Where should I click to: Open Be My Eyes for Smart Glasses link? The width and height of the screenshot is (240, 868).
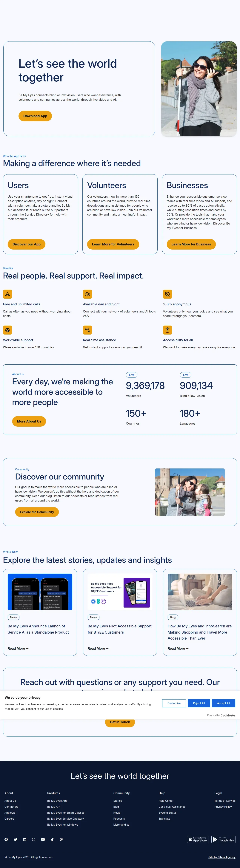point(66,813)
